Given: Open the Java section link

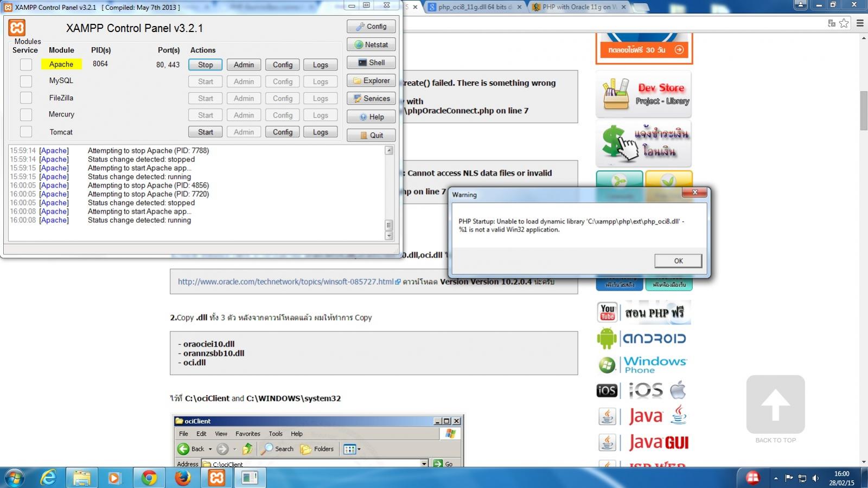Looking at the screenshot, I should pos(643,416).
